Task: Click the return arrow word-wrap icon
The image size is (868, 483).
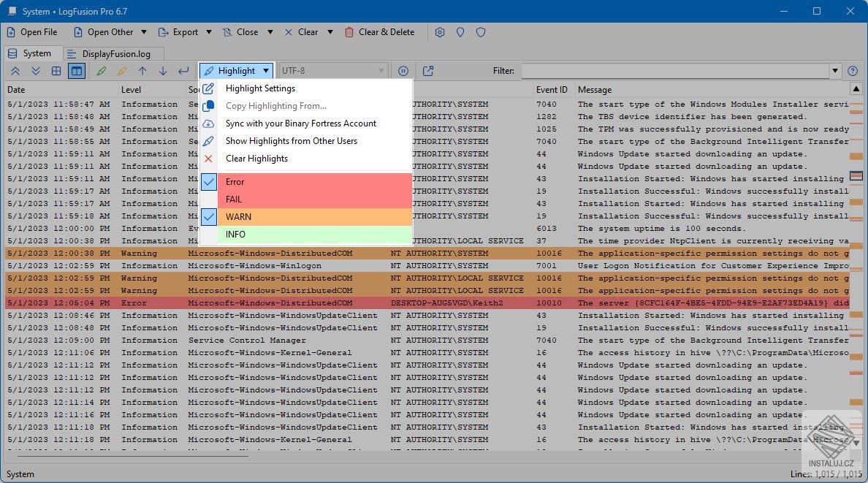Action: (183, 71)
